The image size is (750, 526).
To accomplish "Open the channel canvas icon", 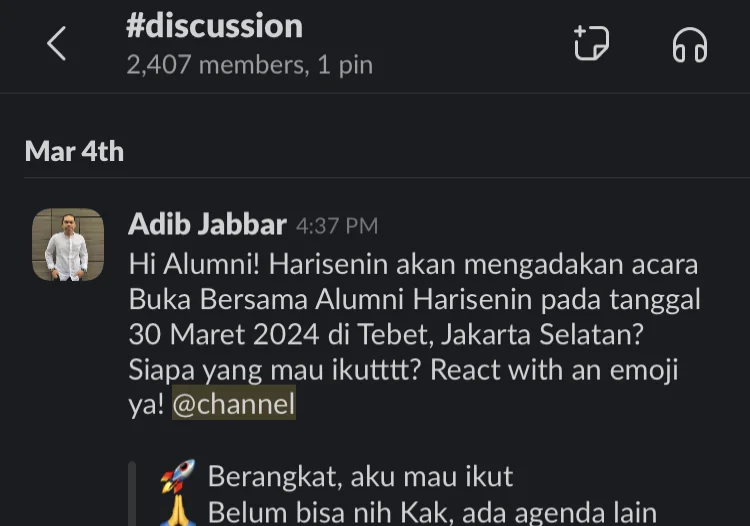I will 591,44.
